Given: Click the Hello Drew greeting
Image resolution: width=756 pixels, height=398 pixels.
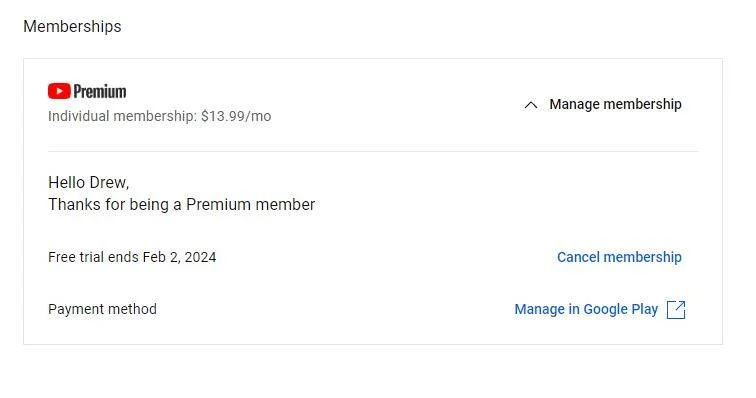Looking at the screenshot, I should (89, 182).
